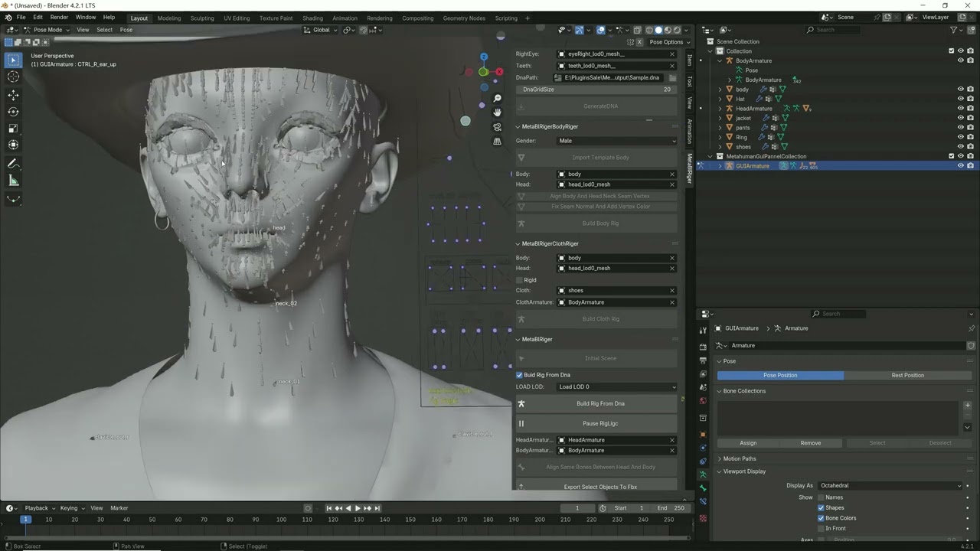Activate the Cursor tool
Screen dimensions: 980x551
[13, 77]
